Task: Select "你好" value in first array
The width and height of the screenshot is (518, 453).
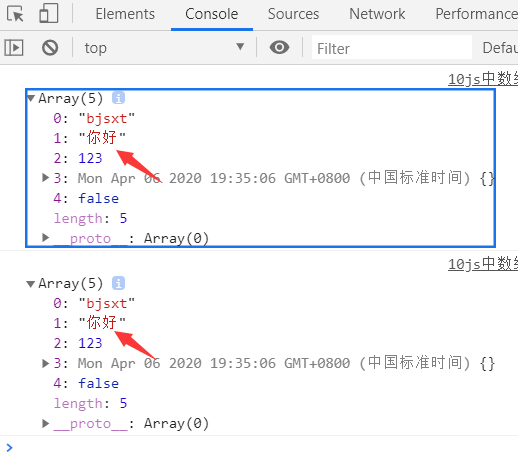Action: pyautogui.click(x=102, y=138)
